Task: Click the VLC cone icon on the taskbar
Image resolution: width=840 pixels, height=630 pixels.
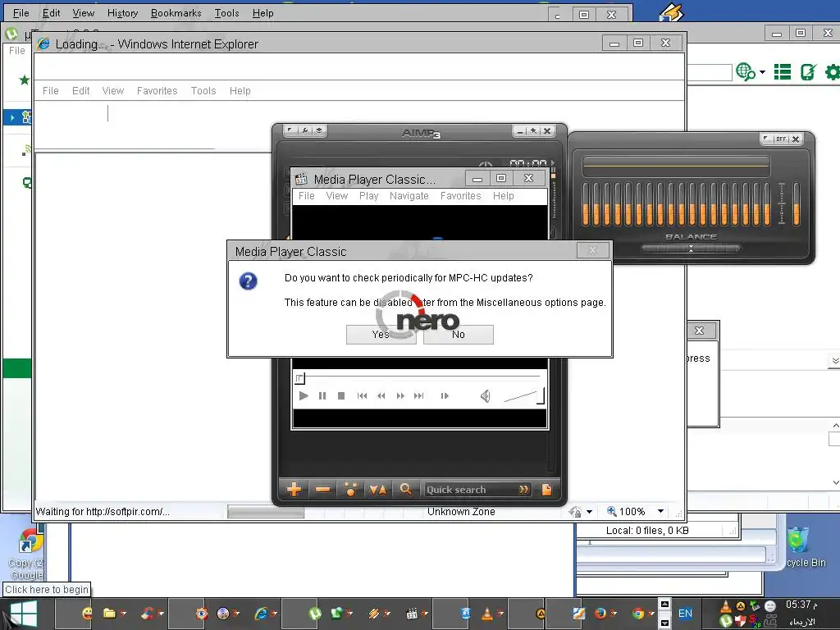Action: coord(487,614)
